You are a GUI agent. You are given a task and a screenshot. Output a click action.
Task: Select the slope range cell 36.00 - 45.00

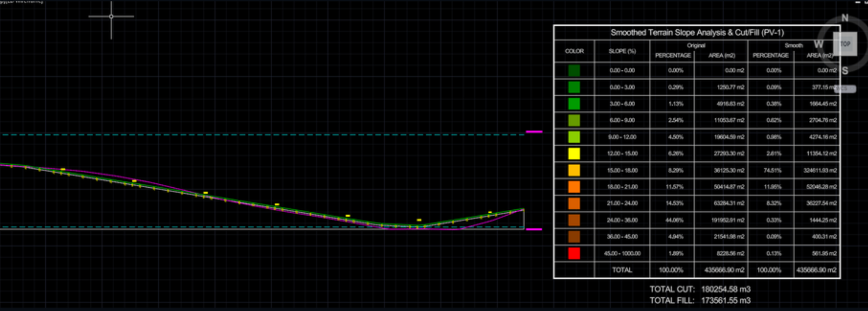point(622,237)
